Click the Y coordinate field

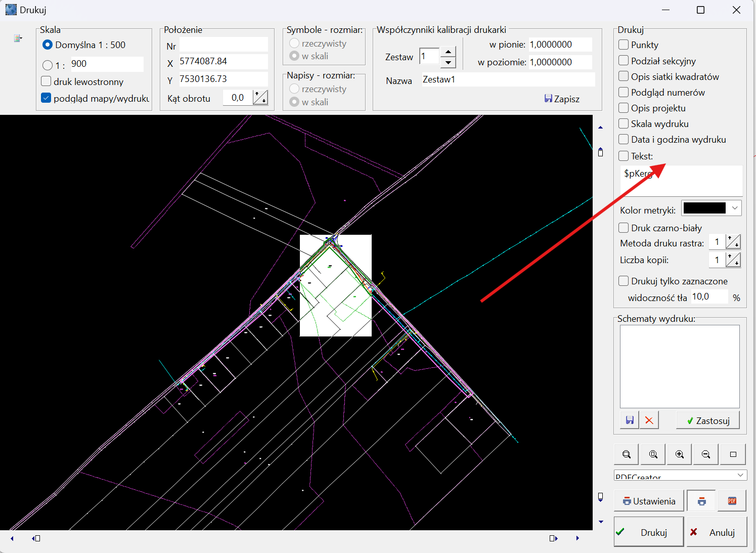point(224,79)
